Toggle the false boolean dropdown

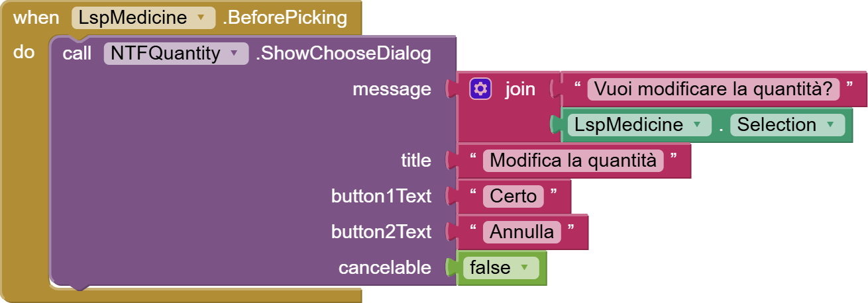[500, 267]
